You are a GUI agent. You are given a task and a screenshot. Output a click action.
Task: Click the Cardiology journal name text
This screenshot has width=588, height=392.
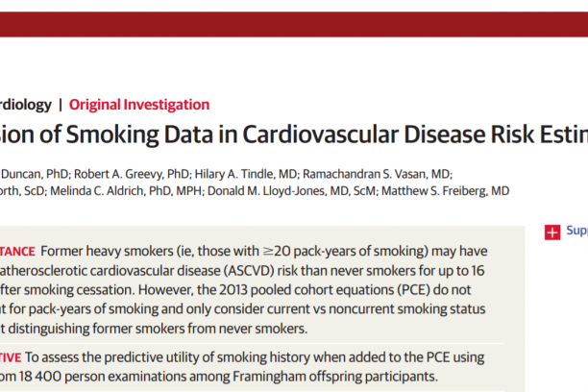click(26, 105)
